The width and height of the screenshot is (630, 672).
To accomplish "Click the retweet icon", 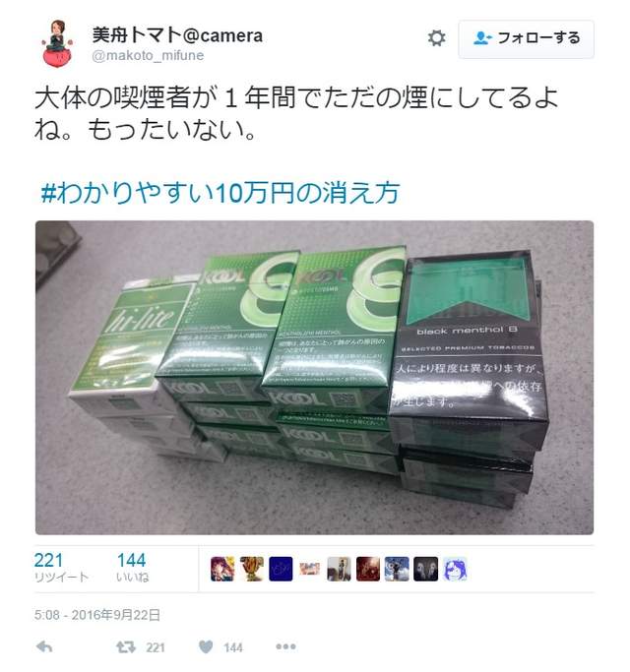I will tap(126, 646).
